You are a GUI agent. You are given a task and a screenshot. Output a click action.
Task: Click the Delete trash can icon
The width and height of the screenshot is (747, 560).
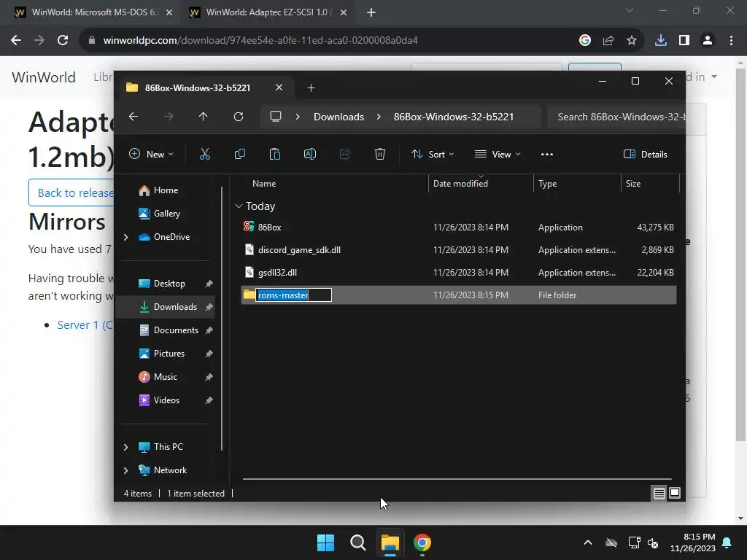pos(379,154)
